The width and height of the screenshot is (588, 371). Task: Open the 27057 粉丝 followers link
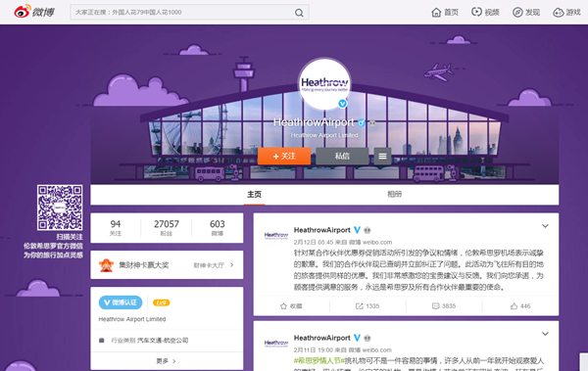[x=167, y=227]
